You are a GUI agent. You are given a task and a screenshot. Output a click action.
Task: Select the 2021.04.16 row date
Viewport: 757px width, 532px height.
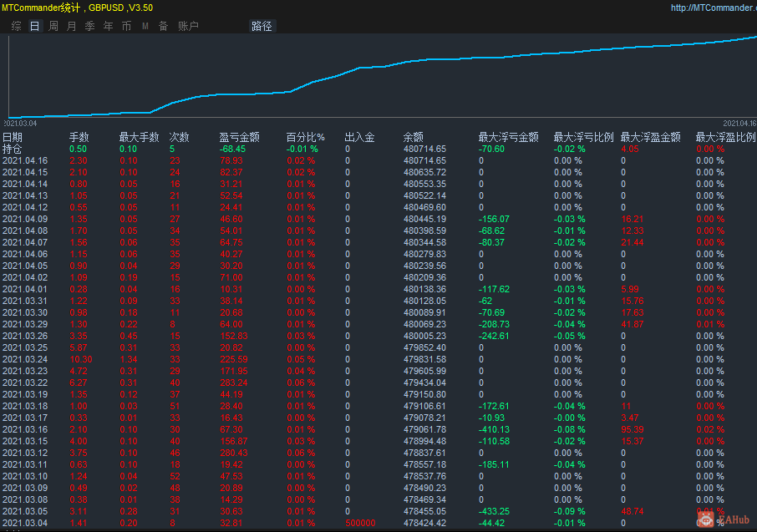tap(25, 160)
